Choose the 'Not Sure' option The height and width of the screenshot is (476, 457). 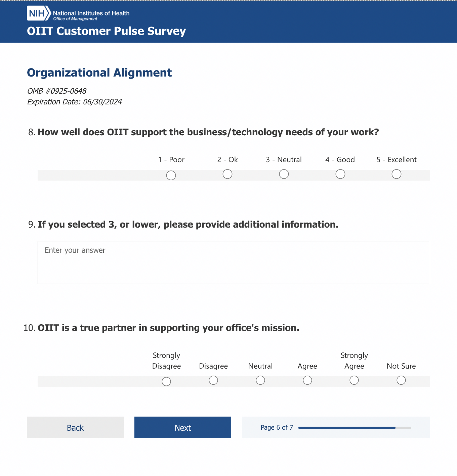point(401,380)
